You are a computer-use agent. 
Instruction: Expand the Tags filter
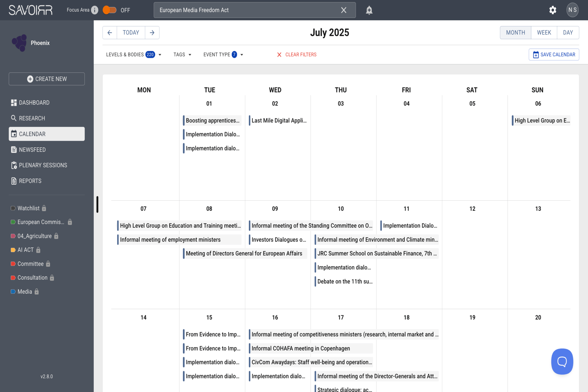coord(182,55)
